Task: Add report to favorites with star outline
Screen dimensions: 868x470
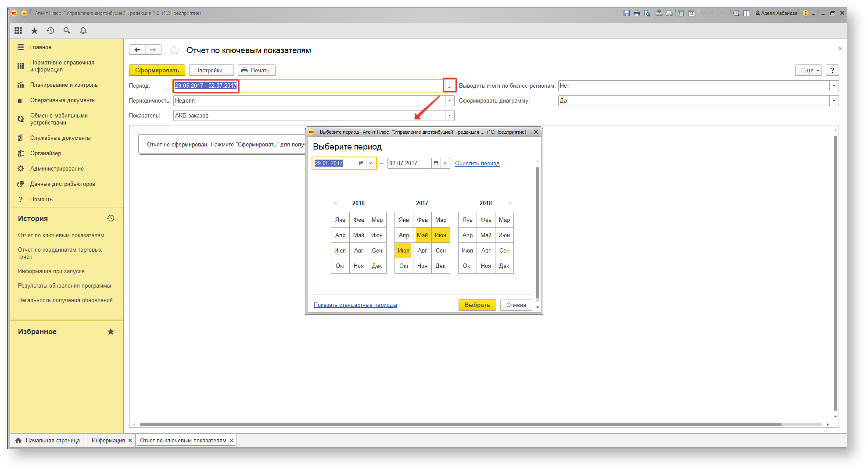Action: [x=174, y=50]
